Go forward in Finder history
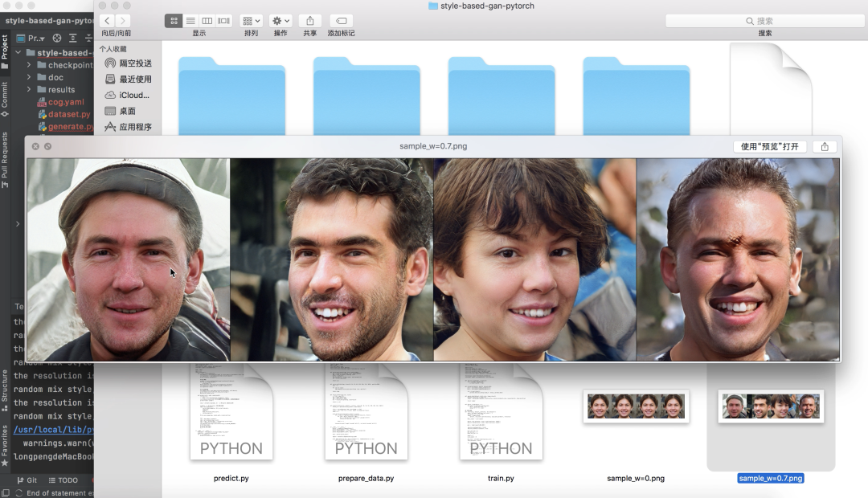 [x=122, y=20]
